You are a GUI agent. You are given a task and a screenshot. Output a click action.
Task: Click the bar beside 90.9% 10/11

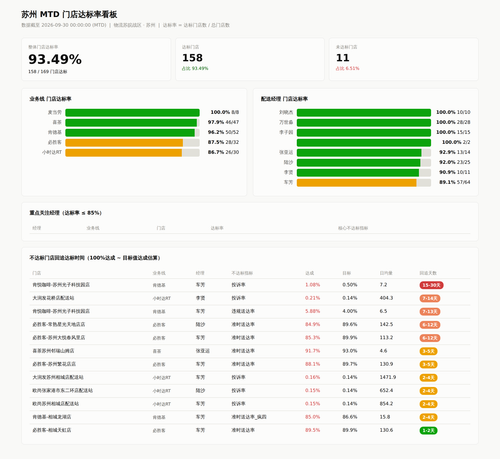(x=364, y=173)
